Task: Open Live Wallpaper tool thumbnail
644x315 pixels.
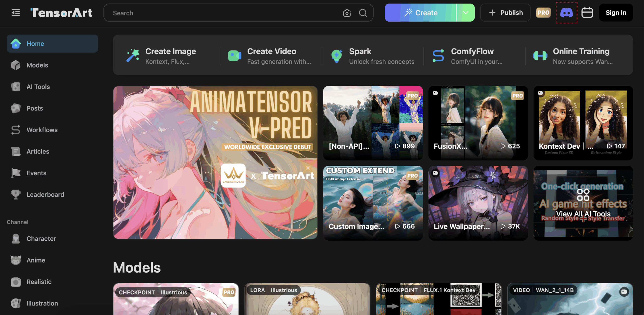Action: 478,203
